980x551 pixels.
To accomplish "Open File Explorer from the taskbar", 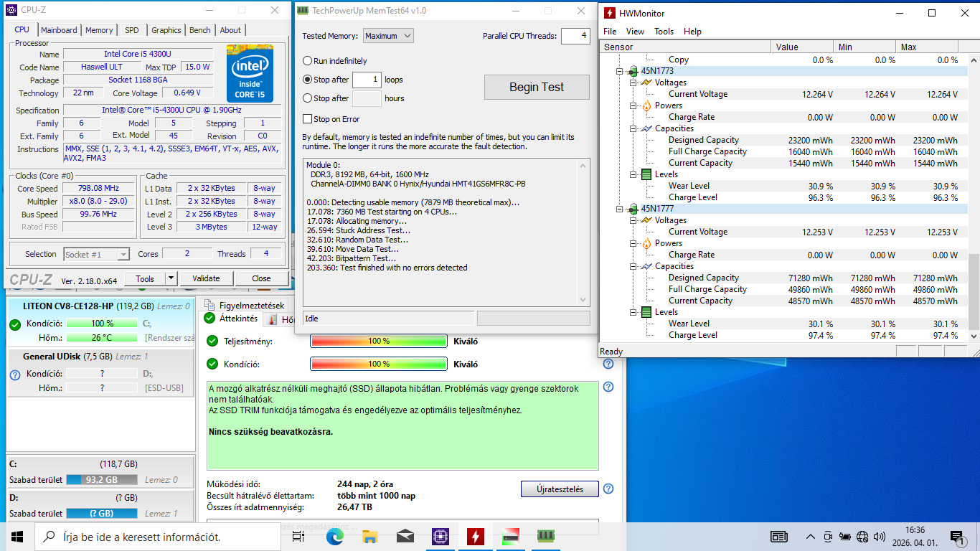I will pyautogui.click(x=369, y=536).
